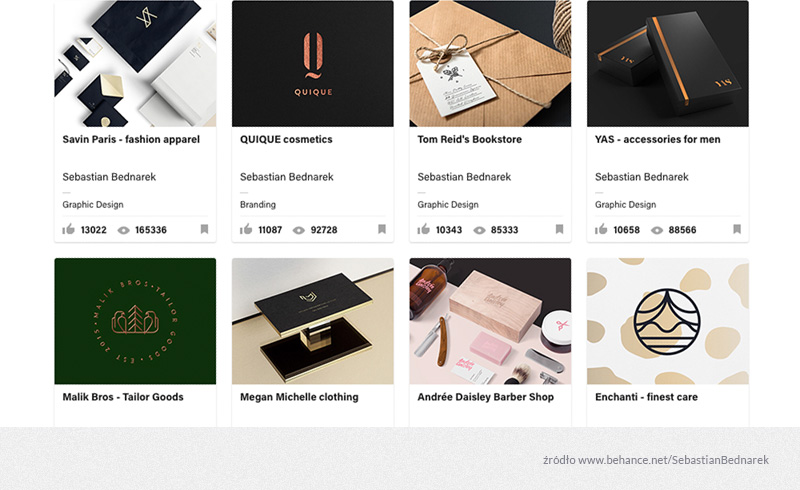This screenshot has width=800, height=490.
Task: View the Malik Bros green logo thumbnail
Action: pyautogui.click(x=135, y=321)
